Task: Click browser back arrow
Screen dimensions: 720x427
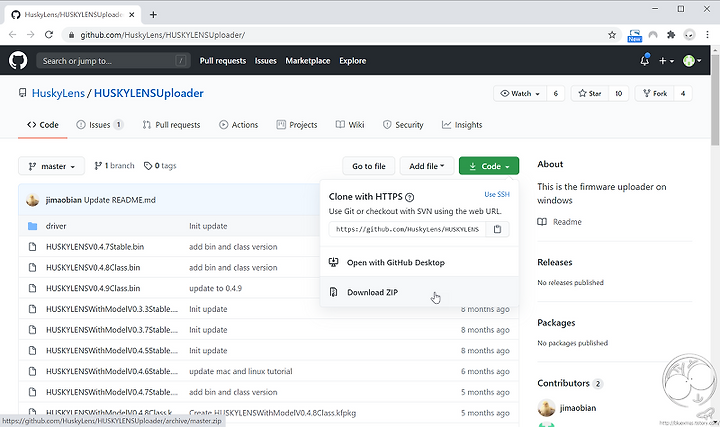Action: 12,34
